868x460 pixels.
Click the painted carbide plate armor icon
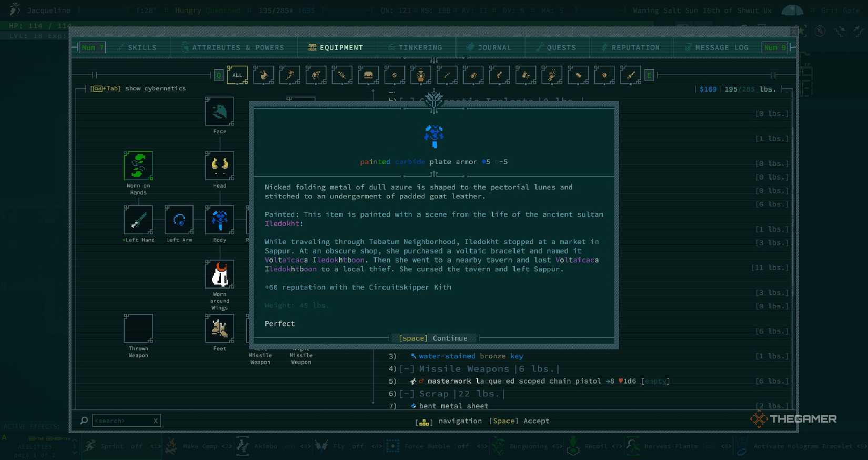click(x=434, y=136)
